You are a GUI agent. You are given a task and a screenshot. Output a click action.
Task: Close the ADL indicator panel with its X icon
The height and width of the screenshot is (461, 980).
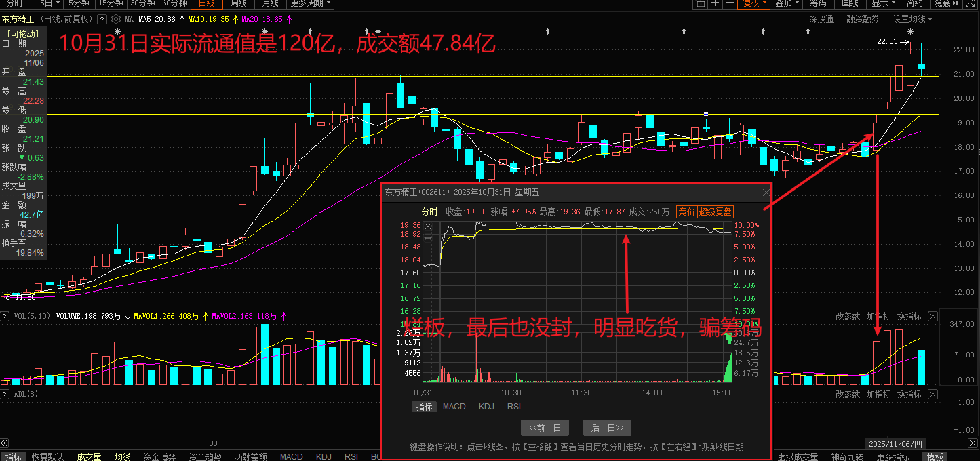pyautogui.click(x=933, y=394)
